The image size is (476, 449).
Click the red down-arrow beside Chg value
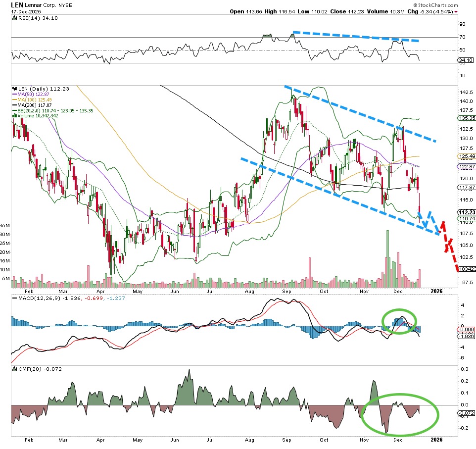pos(456,12)
